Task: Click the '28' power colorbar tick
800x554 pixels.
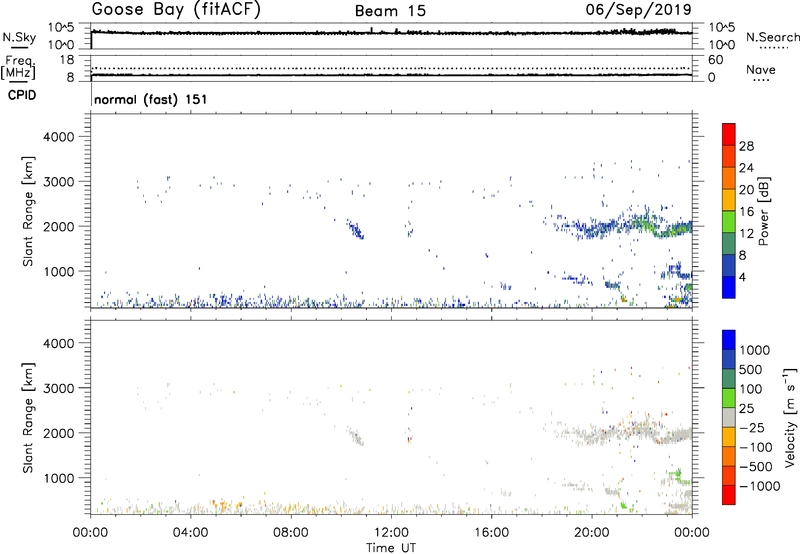Action: click(x=746, y=146)
